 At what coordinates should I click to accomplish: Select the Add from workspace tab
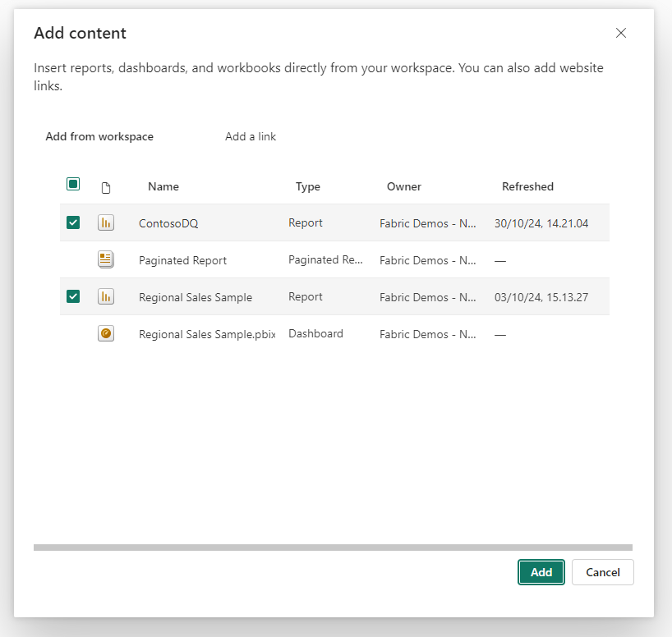[99, 136]
